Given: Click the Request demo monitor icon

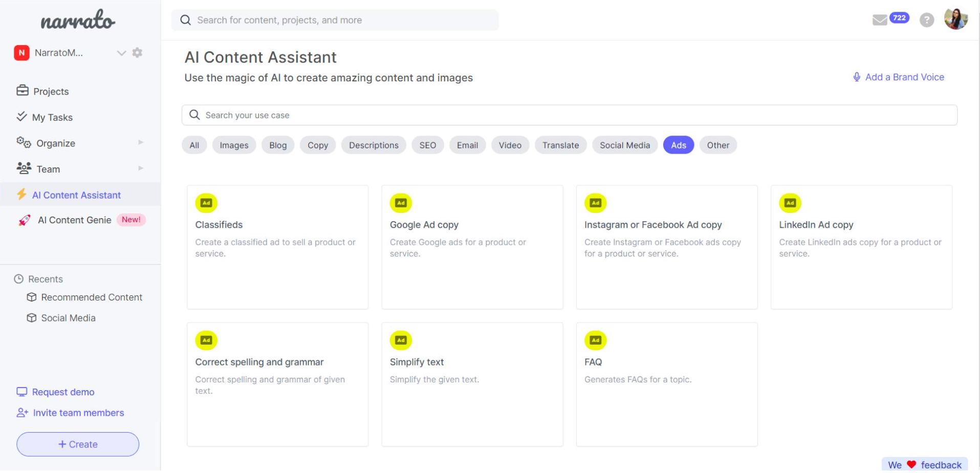Looking at the screenshot, I should [21, 392].
